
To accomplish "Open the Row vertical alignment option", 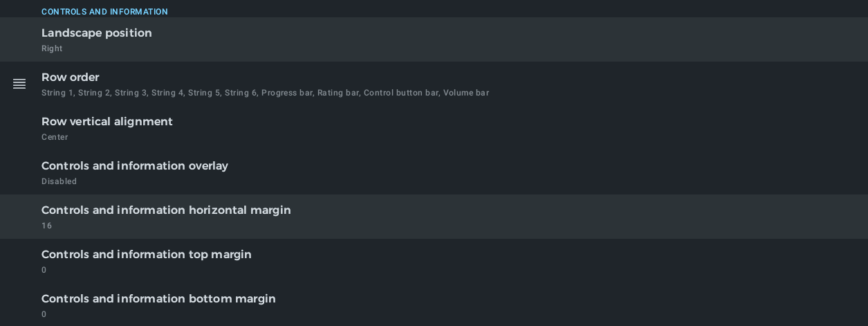I will click(107, 122).
